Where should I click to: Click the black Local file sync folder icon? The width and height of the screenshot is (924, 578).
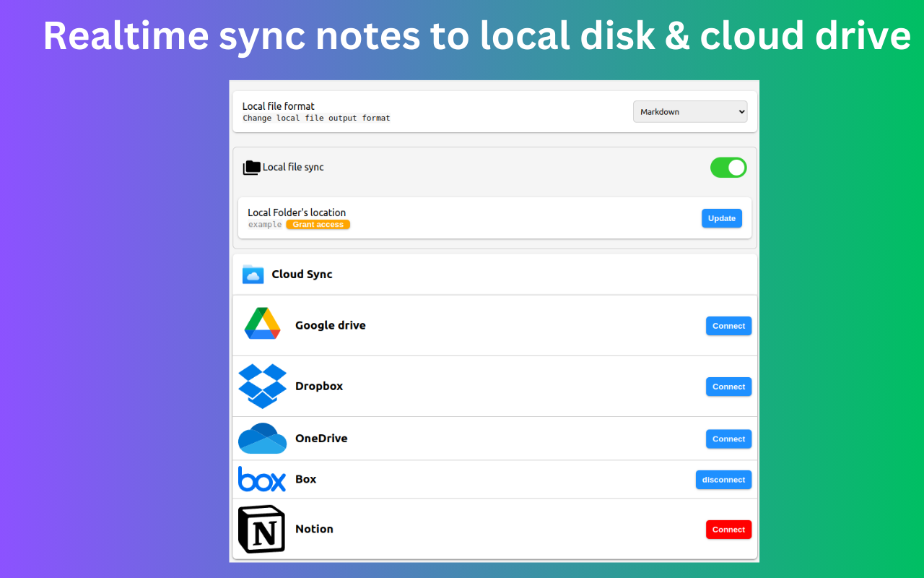(251, 168)
